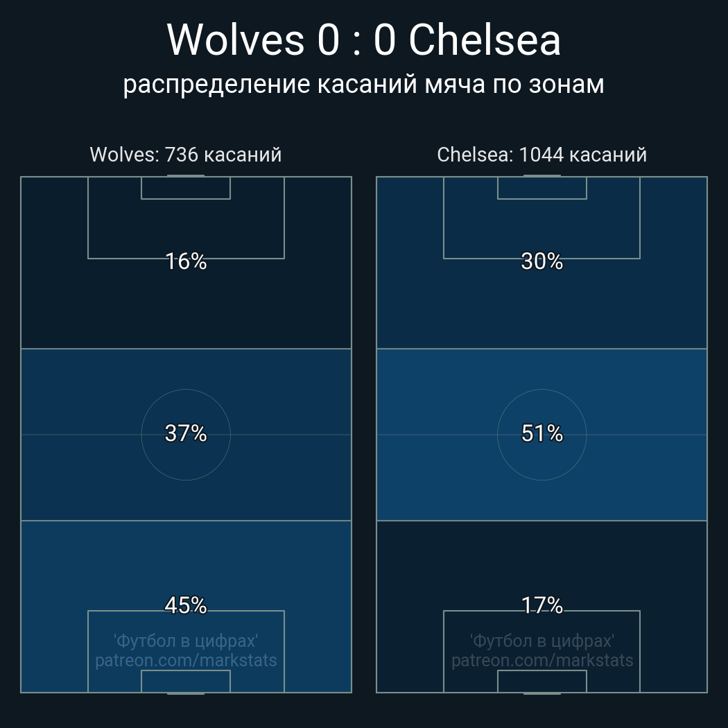Click 'Футбол в цифрах' watermark on Chelsea pitch
This screenshot has height=728, width=728.
542,641
